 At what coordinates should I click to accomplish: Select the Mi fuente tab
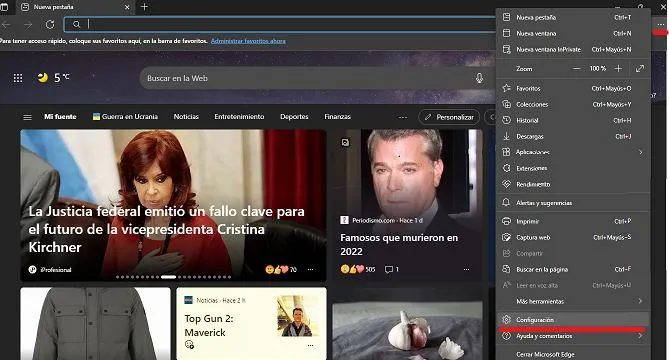[x=60, y=116]
